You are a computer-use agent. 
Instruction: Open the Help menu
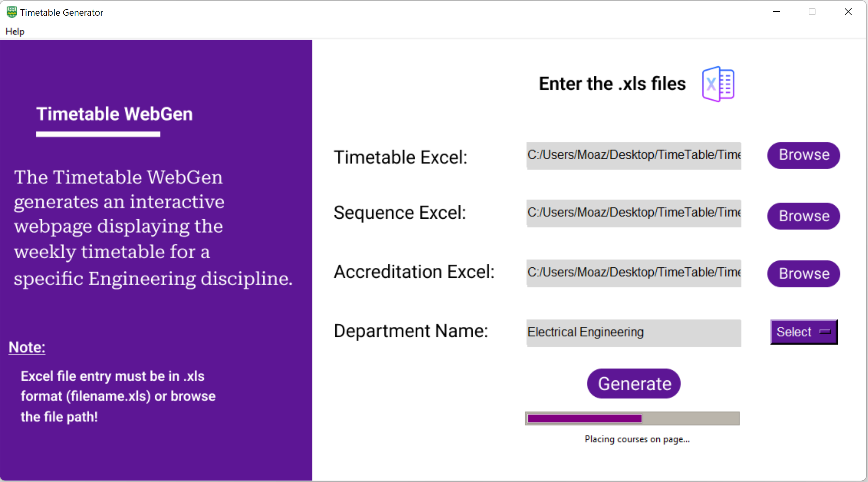pyautogui.click(x=15, y=31)
